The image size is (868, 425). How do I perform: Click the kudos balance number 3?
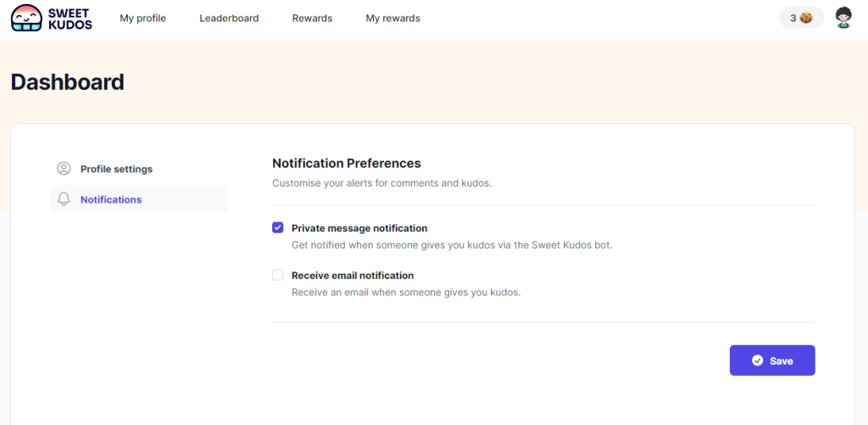click(x=793, y=18)
